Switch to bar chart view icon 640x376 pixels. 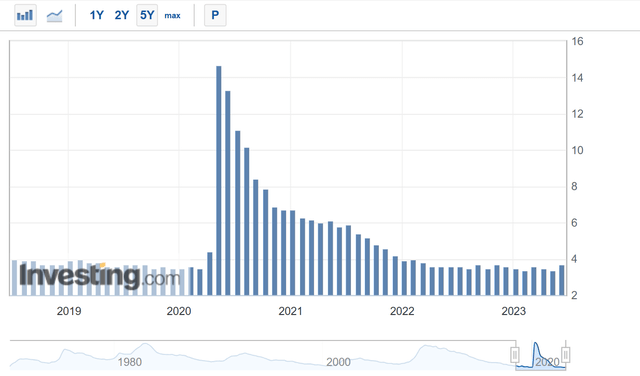point(25,16)
